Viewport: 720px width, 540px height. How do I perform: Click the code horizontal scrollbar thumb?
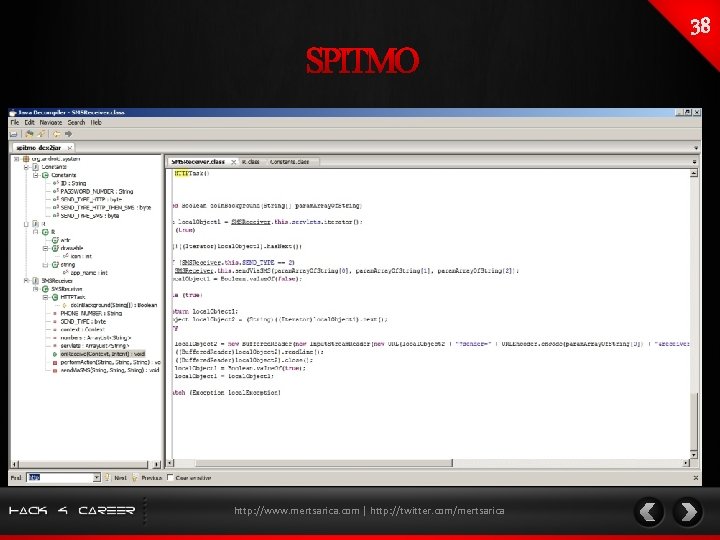click(x=324, y=463)
